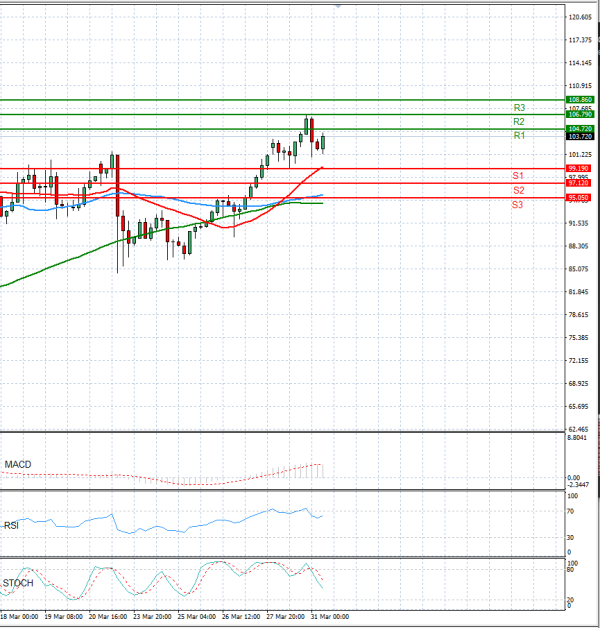Click the chart shift triangle marker at top

(339, 5)
